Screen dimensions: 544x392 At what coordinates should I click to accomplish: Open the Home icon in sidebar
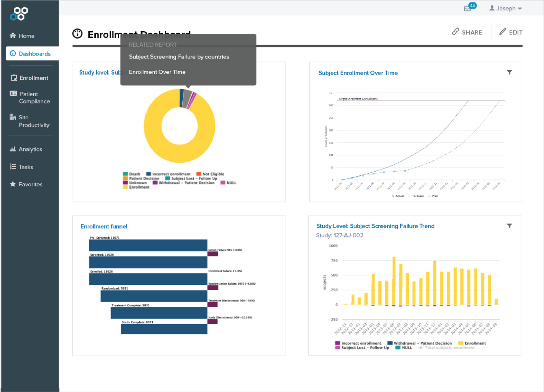pyautogui.click(x=13, y=36)
